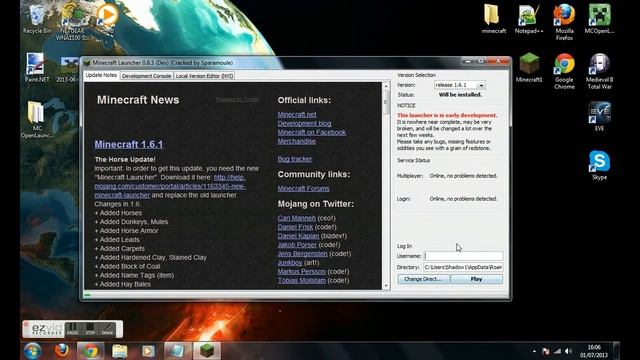Switch to the Local Version Editor tab
The image size is (640, 360).
pyautogui.click(x=204, y=76)
